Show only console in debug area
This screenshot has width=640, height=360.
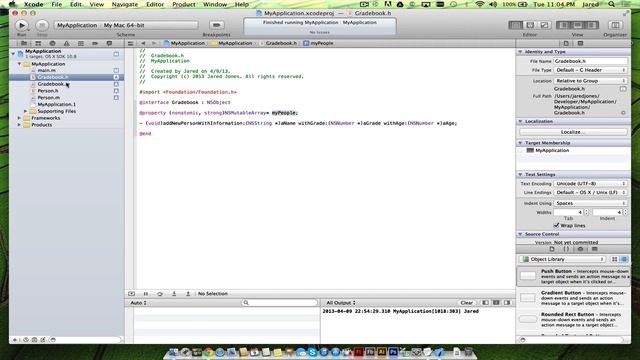coord(507,303)
